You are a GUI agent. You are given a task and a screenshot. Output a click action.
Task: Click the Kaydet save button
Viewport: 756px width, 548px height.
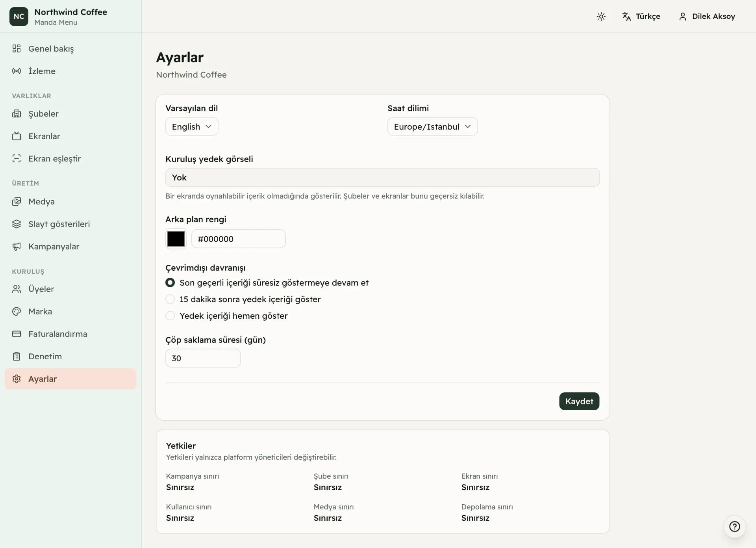[x=579, y=401]
